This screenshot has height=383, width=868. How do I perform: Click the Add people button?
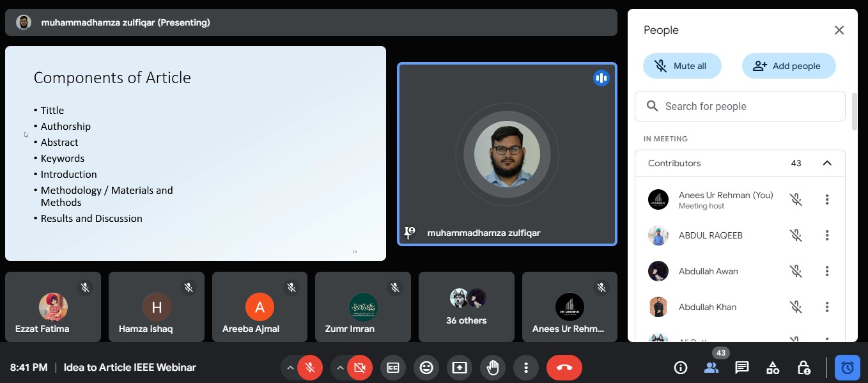[788, 66]
